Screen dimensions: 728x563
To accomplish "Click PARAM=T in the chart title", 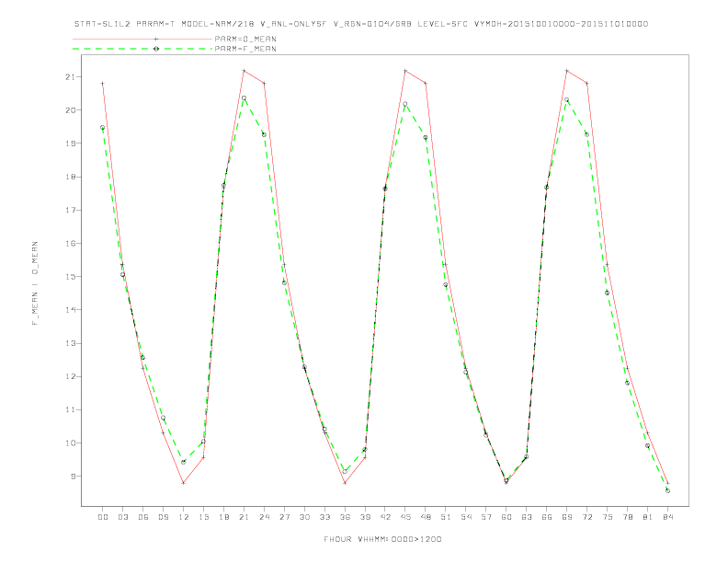I will 156,24.
